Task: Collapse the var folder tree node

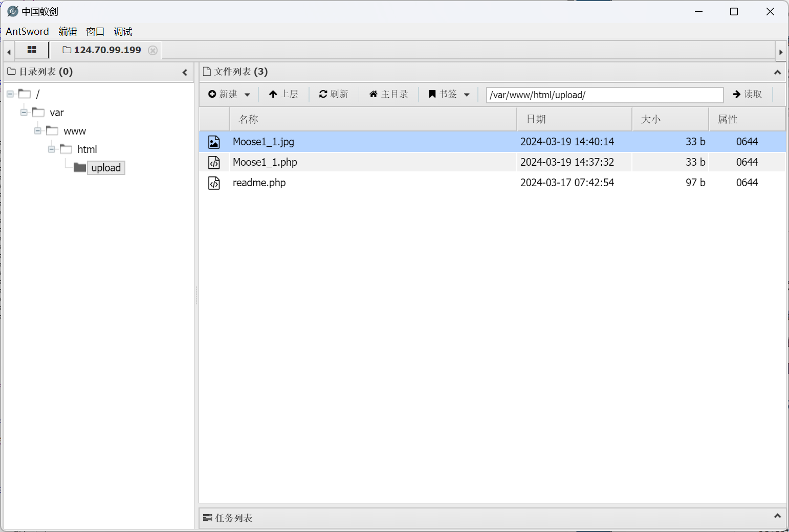Action: 24,113
